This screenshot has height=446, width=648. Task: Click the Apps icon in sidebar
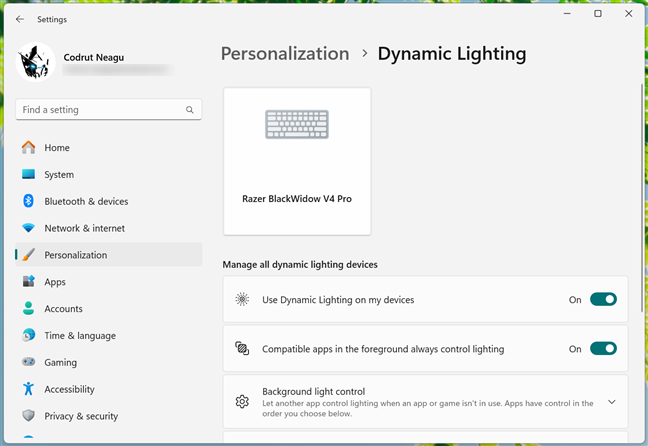click(29, 281)
